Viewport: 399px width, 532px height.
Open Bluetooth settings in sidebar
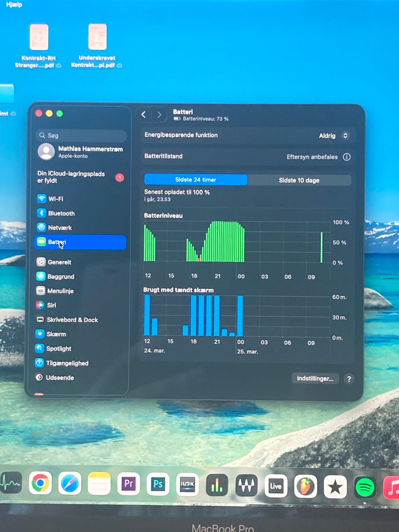(x=81, y=213)
